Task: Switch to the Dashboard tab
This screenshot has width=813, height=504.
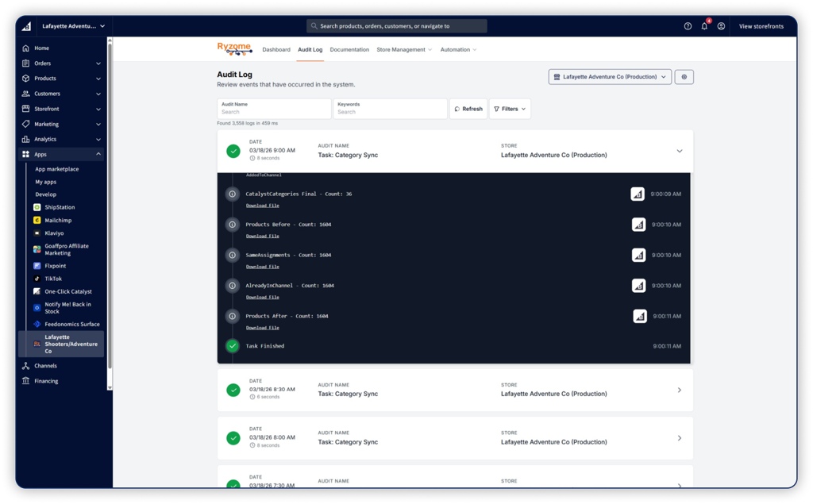Action: (x=276, y=50)
